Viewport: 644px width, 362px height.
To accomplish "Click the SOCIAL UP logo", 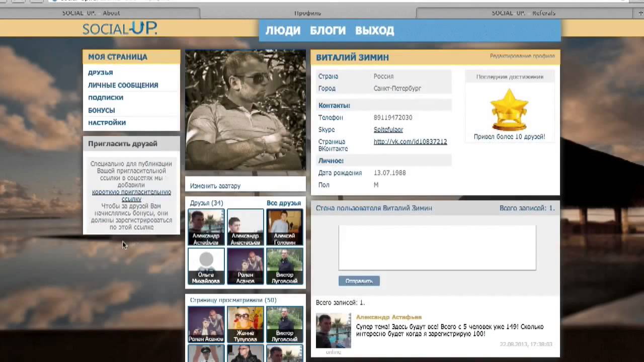I will [120, 29].
